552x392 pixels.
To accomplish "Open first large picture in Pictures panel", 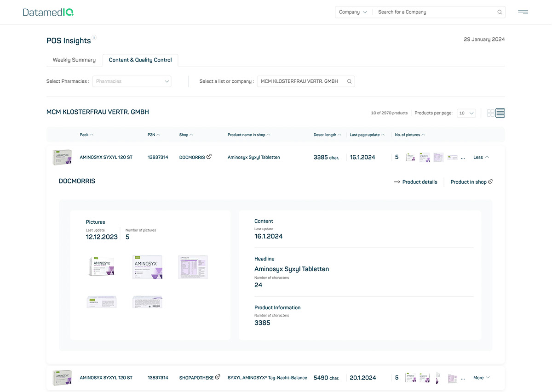I will (x=102, y=267).
